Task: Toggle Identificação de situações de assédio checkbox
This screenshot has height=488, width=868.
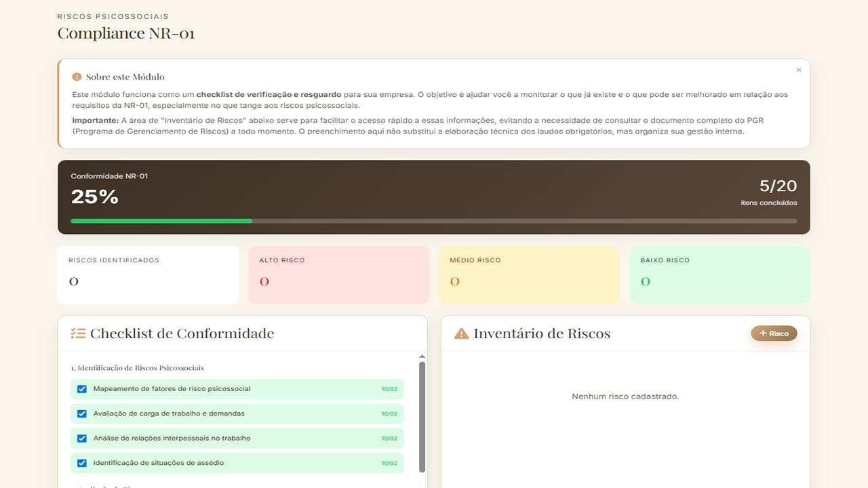Action: pos(82,463)
